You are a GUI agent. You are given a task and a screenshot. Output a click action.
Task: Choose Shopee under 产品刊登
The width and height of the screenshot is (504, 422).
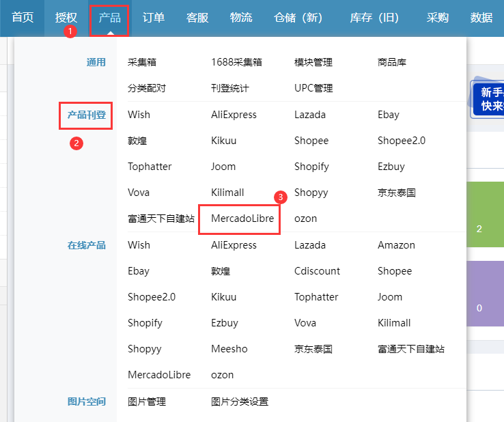click(311, 141)
